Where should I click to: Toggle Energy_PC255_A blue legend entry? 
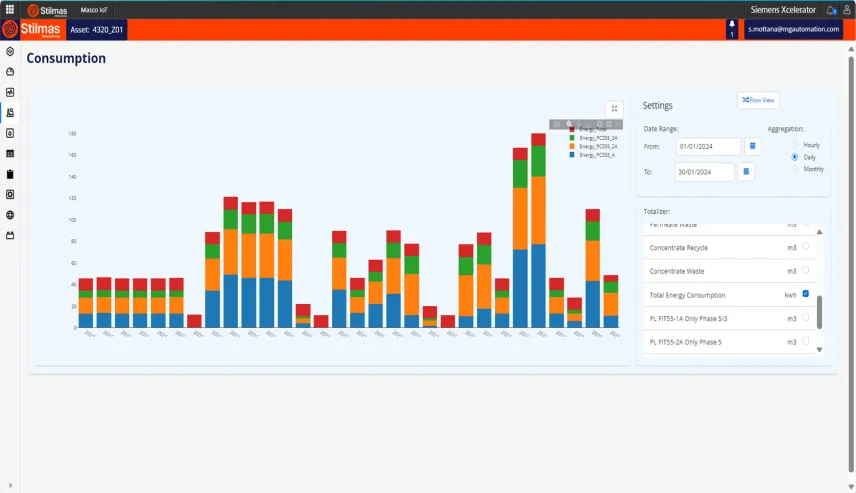592,155
